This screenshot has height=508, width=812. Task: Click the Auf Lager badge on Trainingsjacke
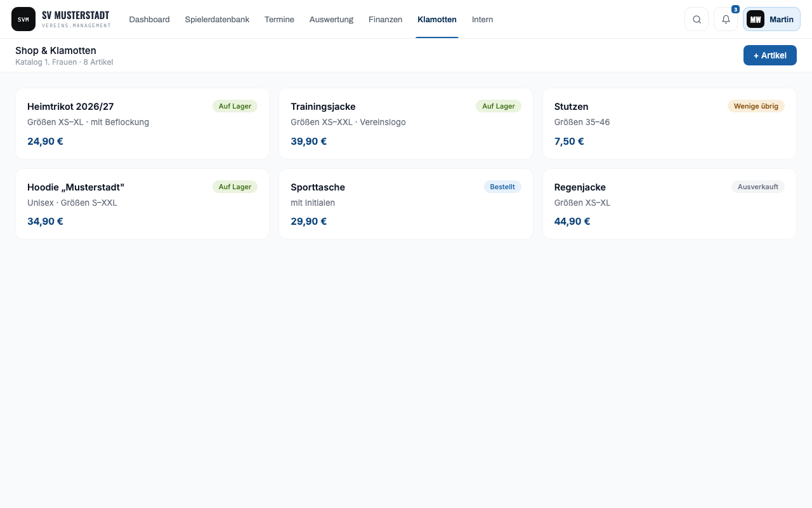pos(498,106)
